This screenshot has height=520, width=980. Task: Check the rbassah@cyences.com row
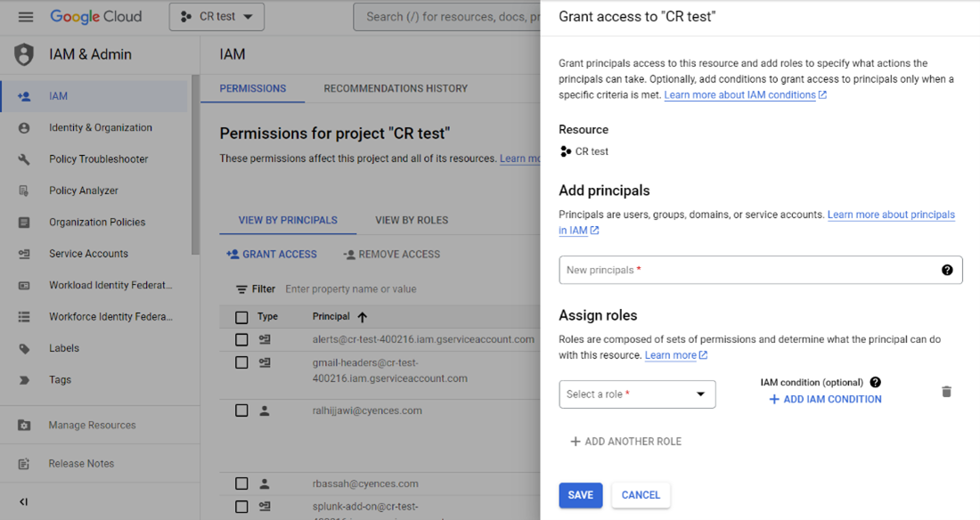pyautogui.click(x=241, y=483)
